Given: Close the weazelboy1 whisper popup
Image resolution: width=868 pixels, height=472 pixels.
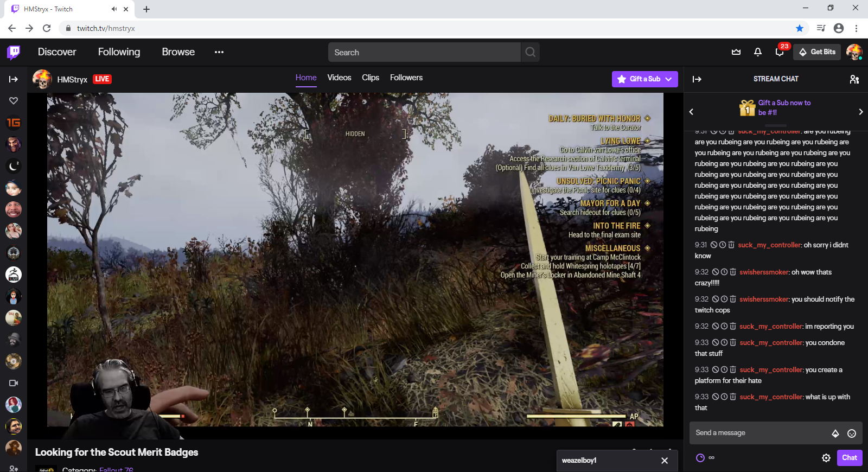Looking at the screenshot, I should tap(665, 461).
